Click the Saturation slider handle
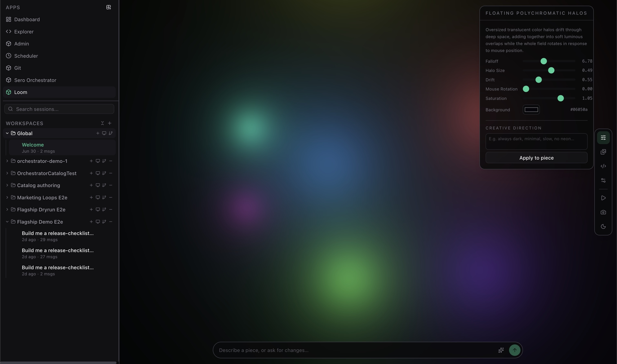Screen dimensions: 617x364 [560, 98]
